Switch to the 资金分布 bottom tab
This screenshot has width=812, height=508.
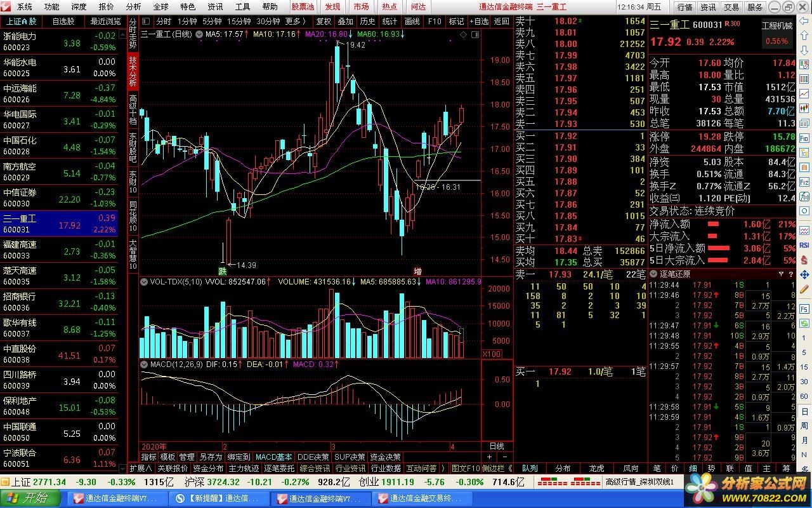(x=208, y=469)
